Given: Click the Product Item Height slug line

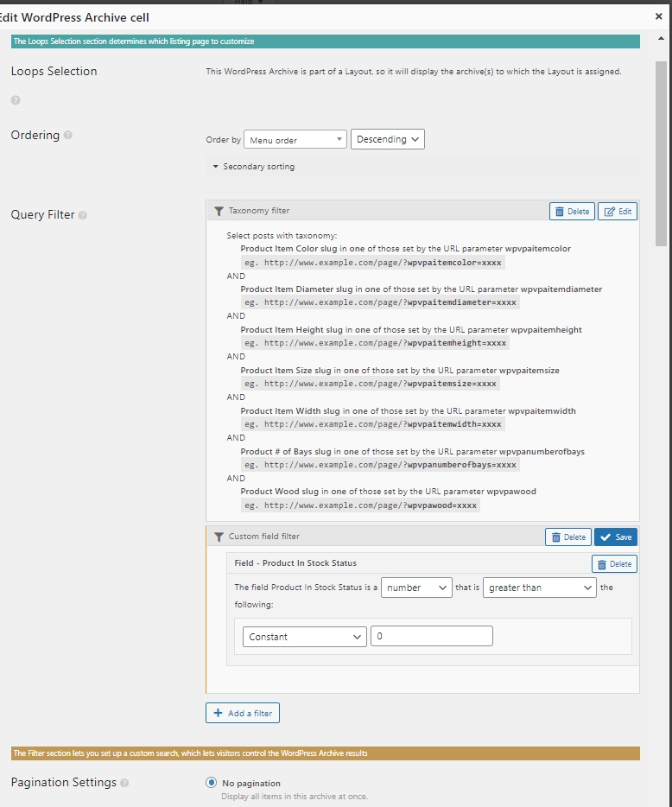Looking at the screenshot, I should pyautogui.click(x=411, y=330).
